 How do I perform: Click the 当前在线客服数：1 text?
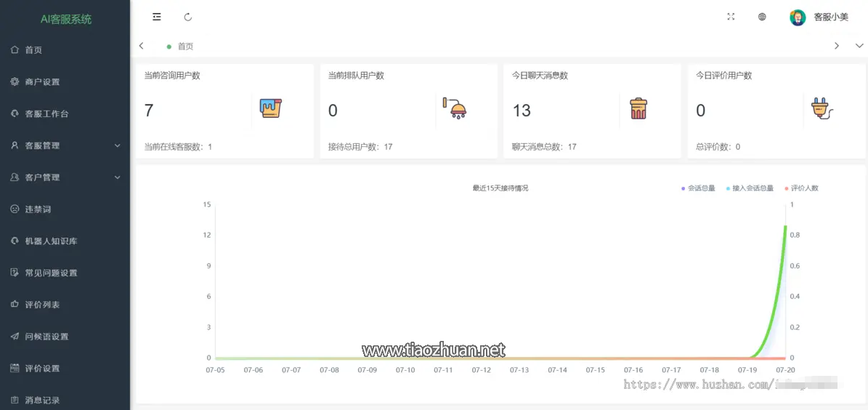(178, 147)
